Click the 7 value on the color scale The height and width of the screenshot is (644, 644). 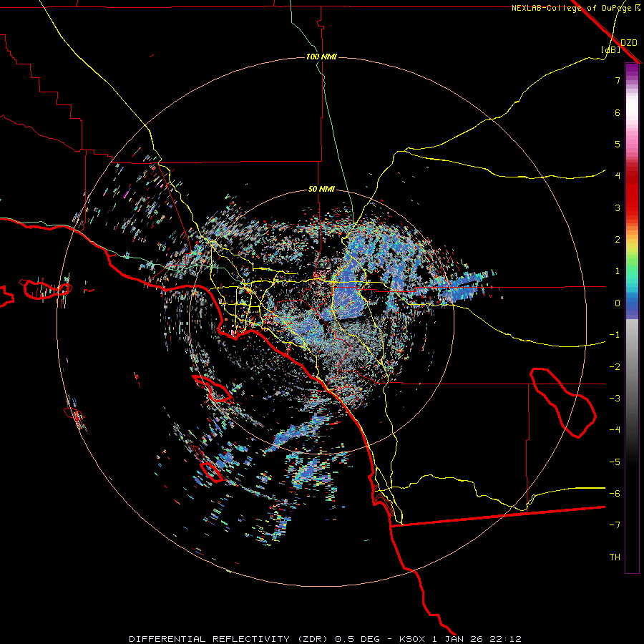(618, 80)
